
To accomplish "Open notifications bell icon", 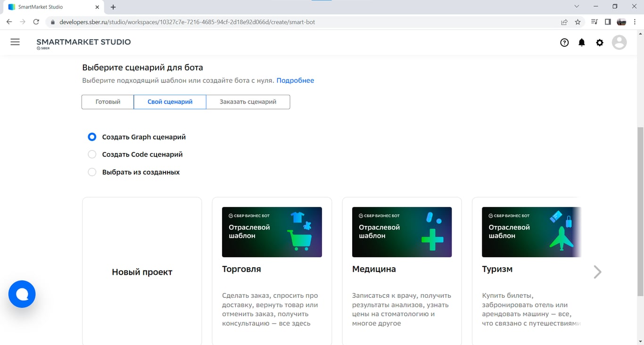I will click(x=582, y=42).
